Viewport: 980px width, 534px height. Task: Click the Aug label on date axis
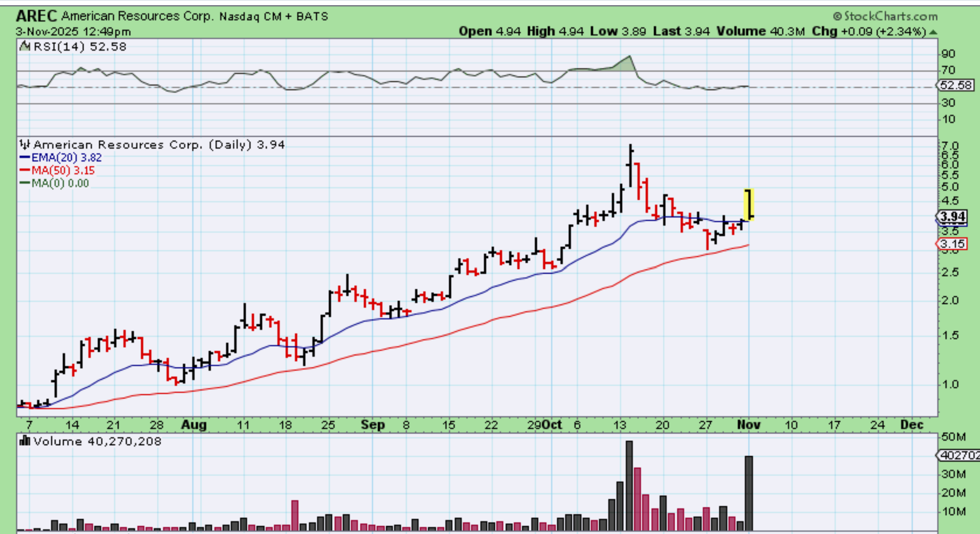(194, 425)
